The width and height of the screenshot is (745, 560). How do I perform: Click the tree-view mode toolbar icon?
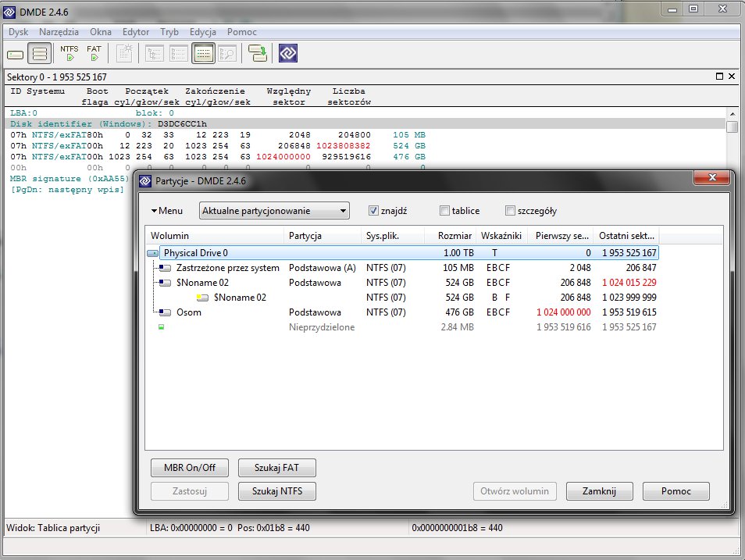pyautogui.click(x=154, y=53)
